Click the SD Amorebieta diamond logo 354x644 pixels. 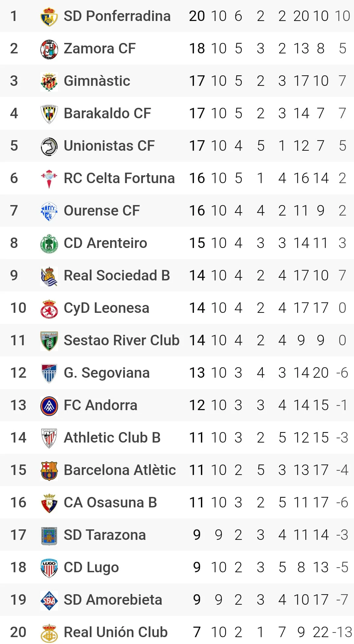[x=49, y=600]
